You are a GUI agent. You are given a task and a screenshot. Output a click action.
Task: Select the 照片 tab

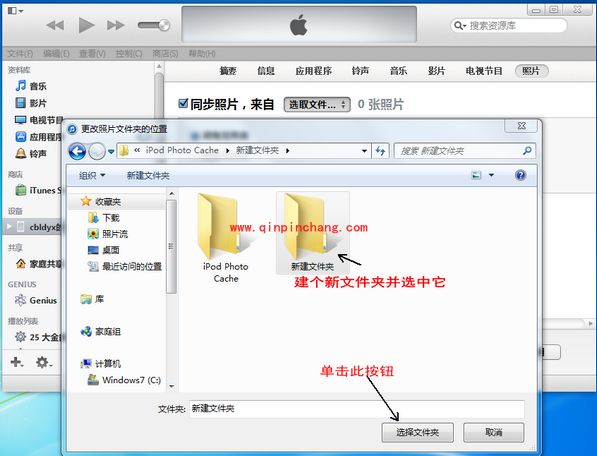tap(532, 71)
